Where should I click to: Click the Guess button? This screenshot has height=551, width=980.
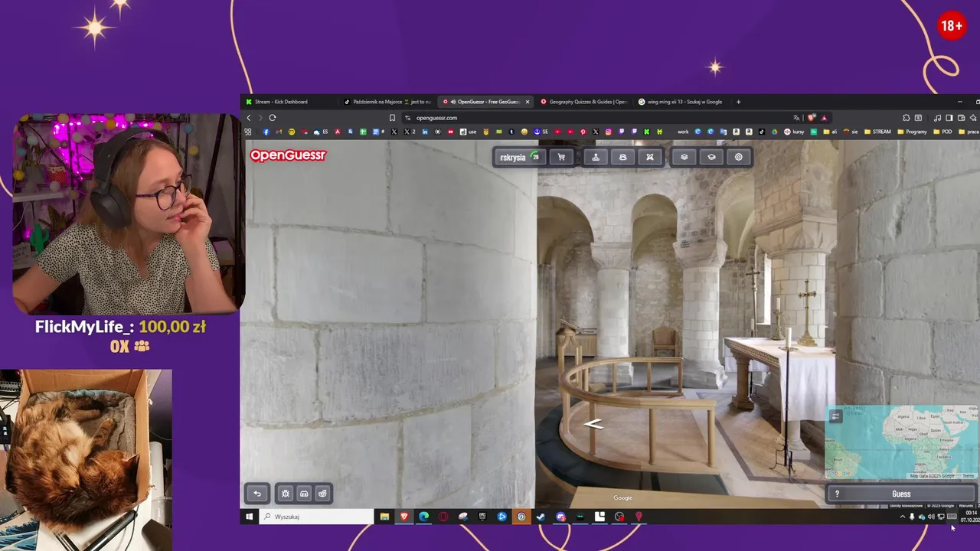point(901,494)
